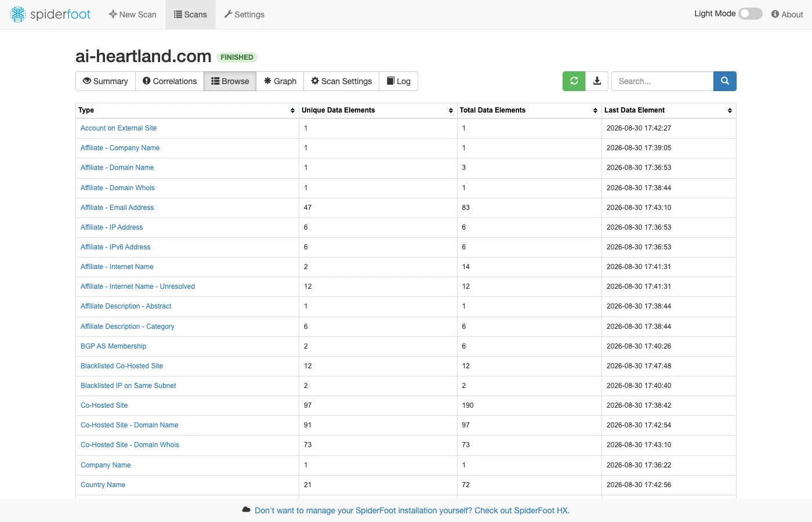Open Affiliate Description - Category results
The width and height of the screenshot is (812, 522).
point(128,327)
